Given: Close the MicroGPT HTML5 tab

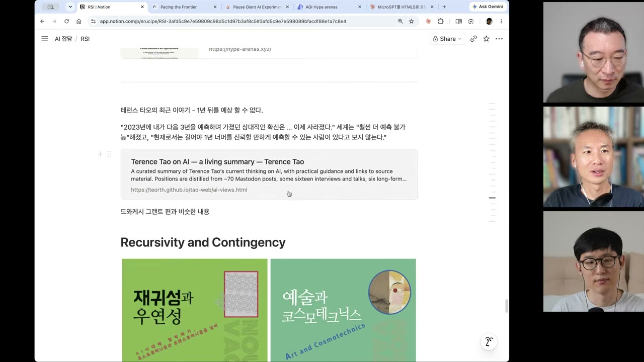Looking at the screenshot, I should point(432,7).
